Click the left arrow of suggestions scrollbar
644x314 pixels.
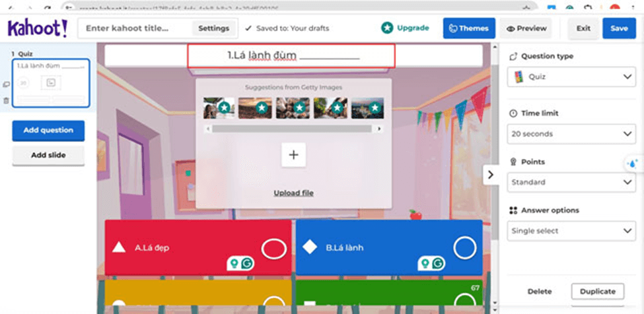click(208, 129)
